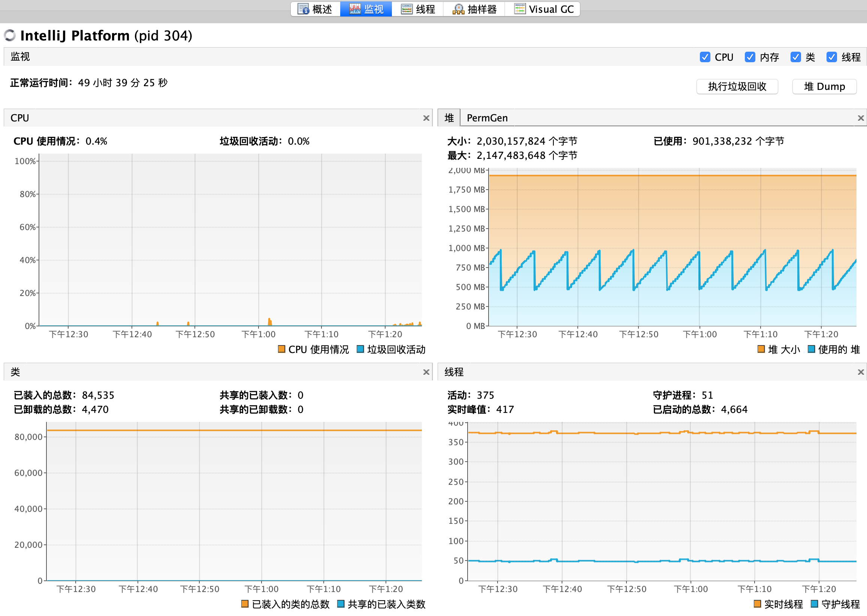Click the 垃圾回收活动 0.0% value
The height and width of the screenshot is (616, 867).
(299, 141)
